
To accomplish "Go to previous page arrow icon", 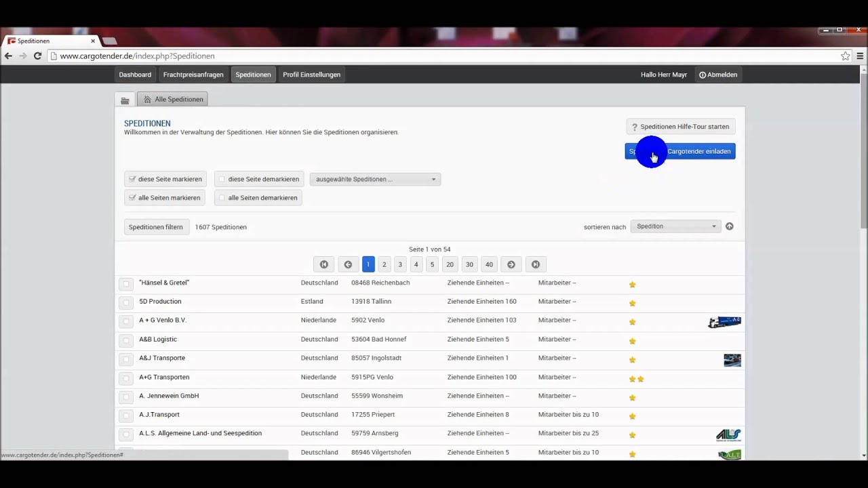I will [x=348, y=264].
